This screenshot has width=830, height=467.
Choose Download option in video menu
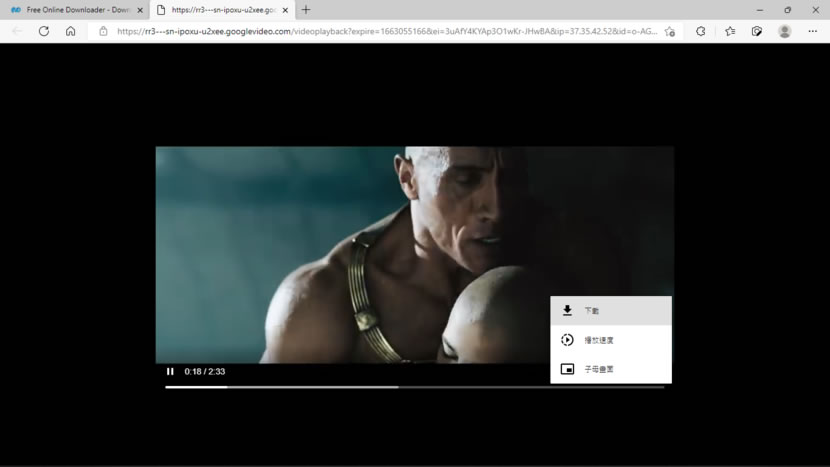pyautogui.click(x=611, y=311)
